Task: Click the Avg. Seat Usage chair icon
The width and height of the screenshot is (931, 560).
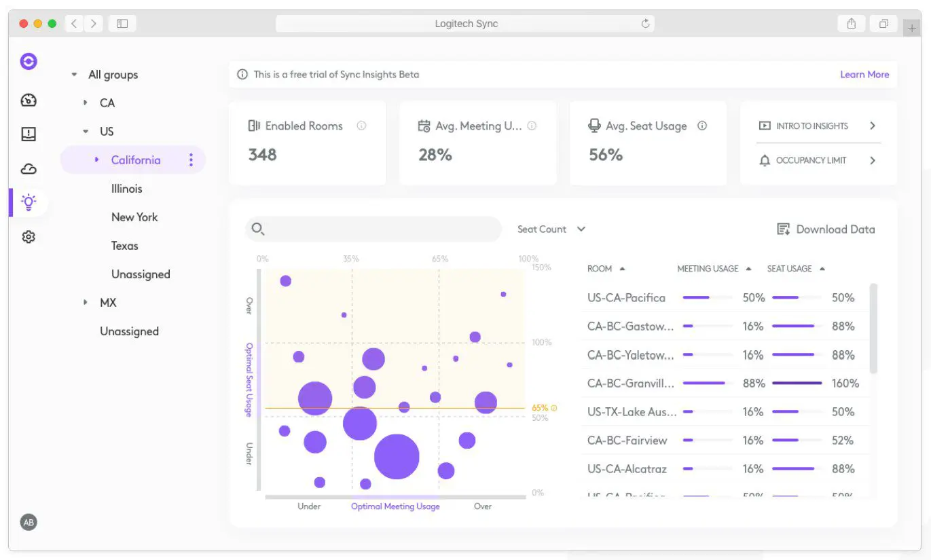Action: coord(594,126)
